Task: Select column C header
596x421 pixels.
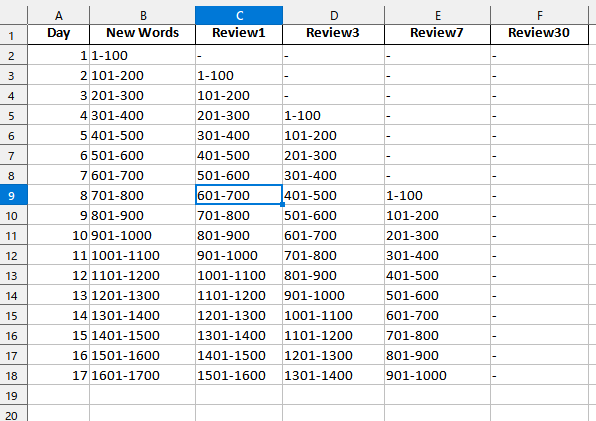Action: 239,15
